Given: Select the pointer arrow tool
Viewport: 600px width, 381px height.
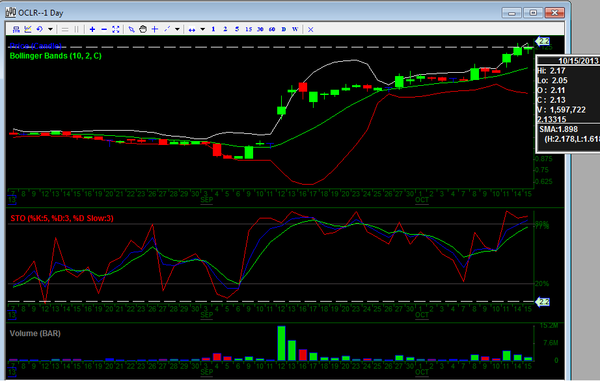Looking at the screenshot, I should coord(131,29).
